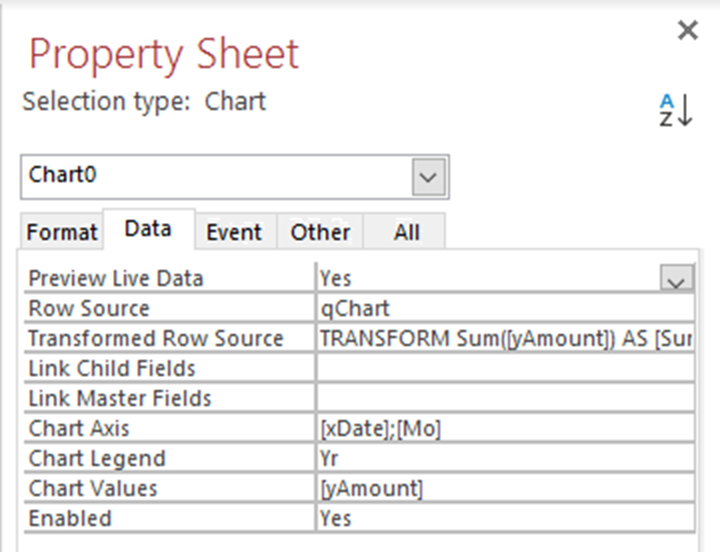Click the A-Z sort properties icon
This screenshot has height=552, width=720.
click(x=674, y=110)
